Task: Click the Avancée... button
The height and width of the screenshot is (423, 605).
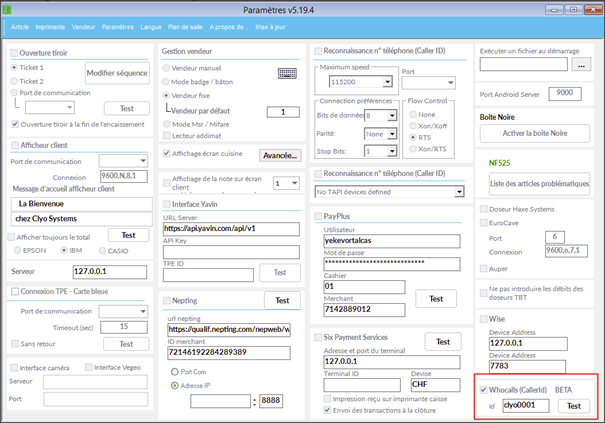Action: point(280,156)
